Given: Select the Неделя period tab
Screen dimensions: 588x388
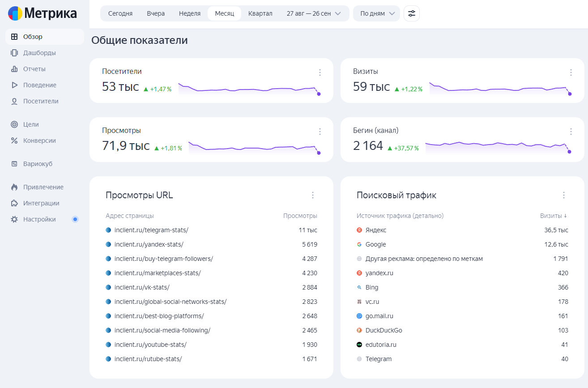Looking at the screenshot, I should pyautogui.click(x=190, y=13).
